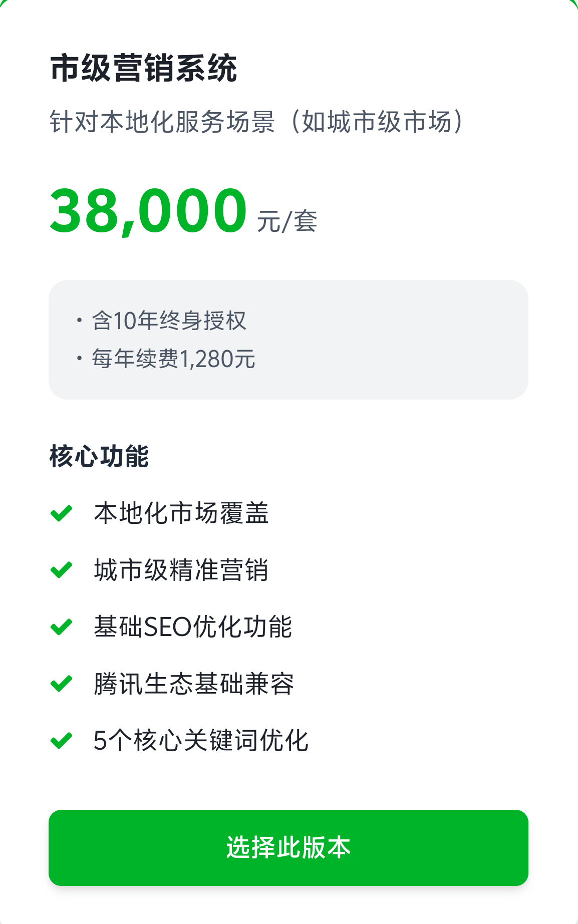Screen dimensions: 578x924
Task: Click the bullet dot before 每年续费1,280元
Action: point(79,358)
